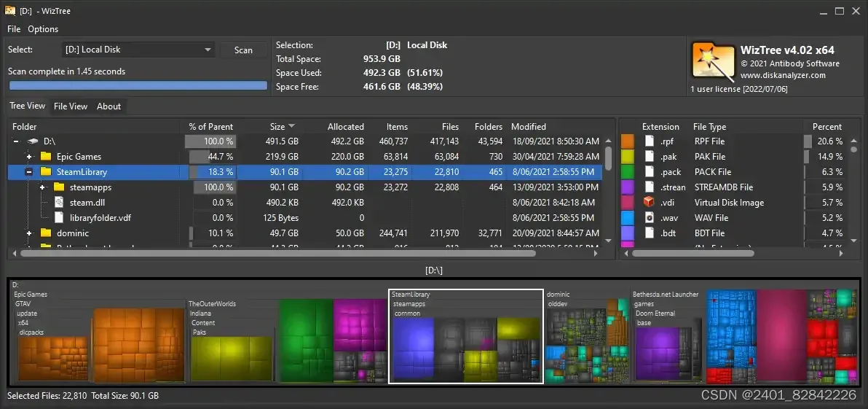
Task: Click the dominic folder icon
Action: (x=46, y=233)
